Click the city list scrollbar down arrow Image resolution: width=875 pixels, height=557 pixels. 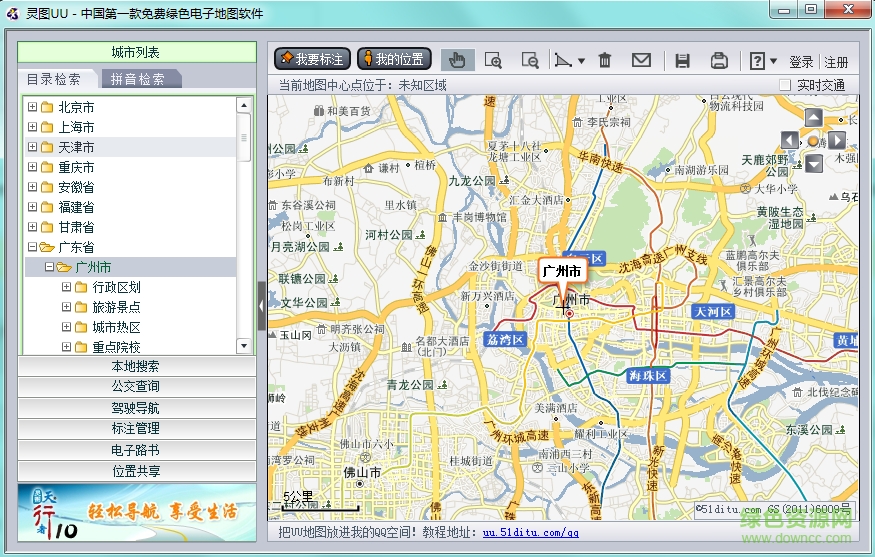[244, 346]
